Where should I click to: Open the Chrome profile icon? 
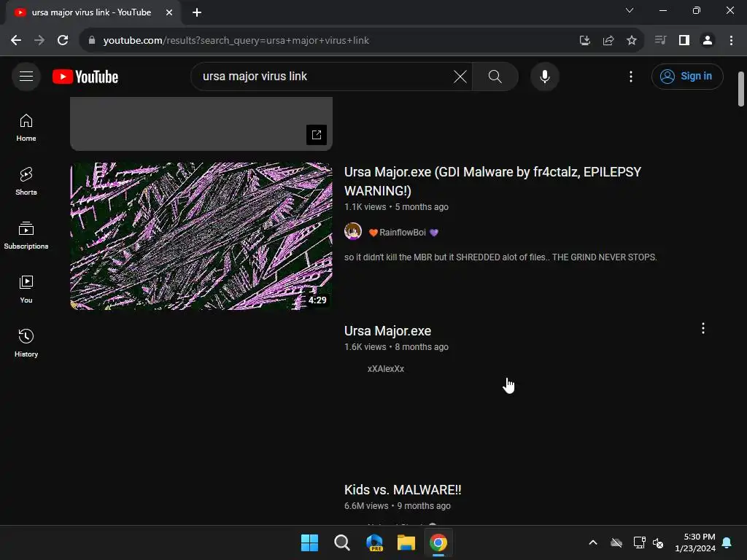708,41
